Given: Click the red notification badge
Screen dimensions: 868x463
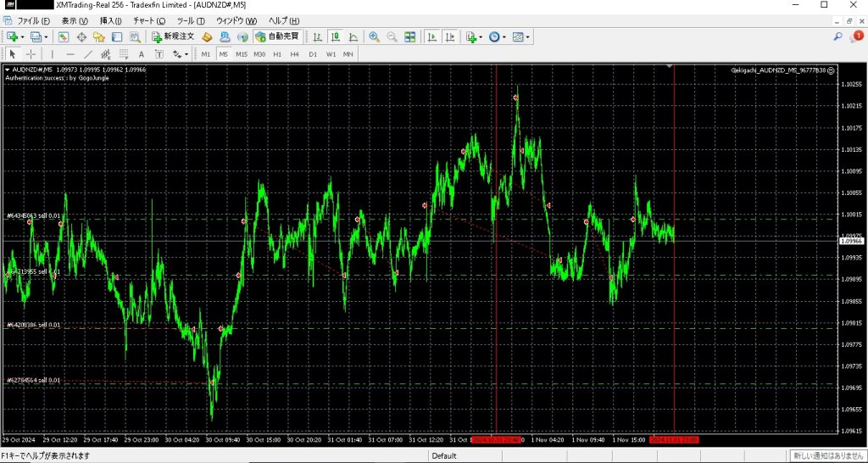Looking at the screenshot, I should coord(858,36).
